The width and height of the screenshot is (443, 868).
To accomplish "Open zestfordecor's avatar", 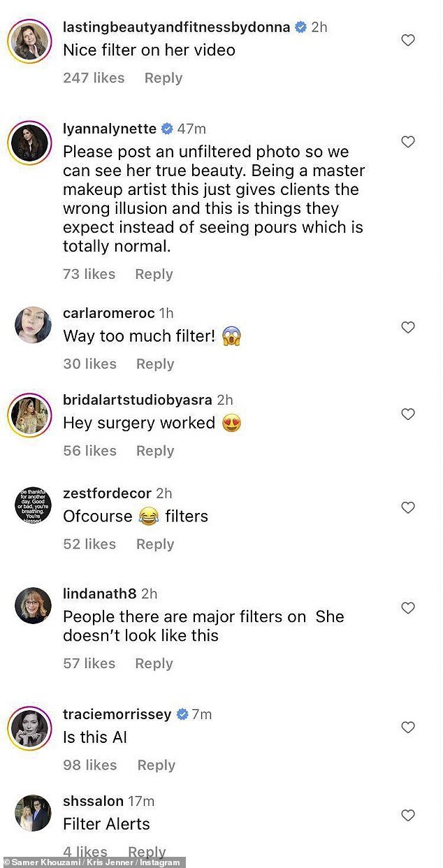I will pyautogui.click(x=33, y=505).
